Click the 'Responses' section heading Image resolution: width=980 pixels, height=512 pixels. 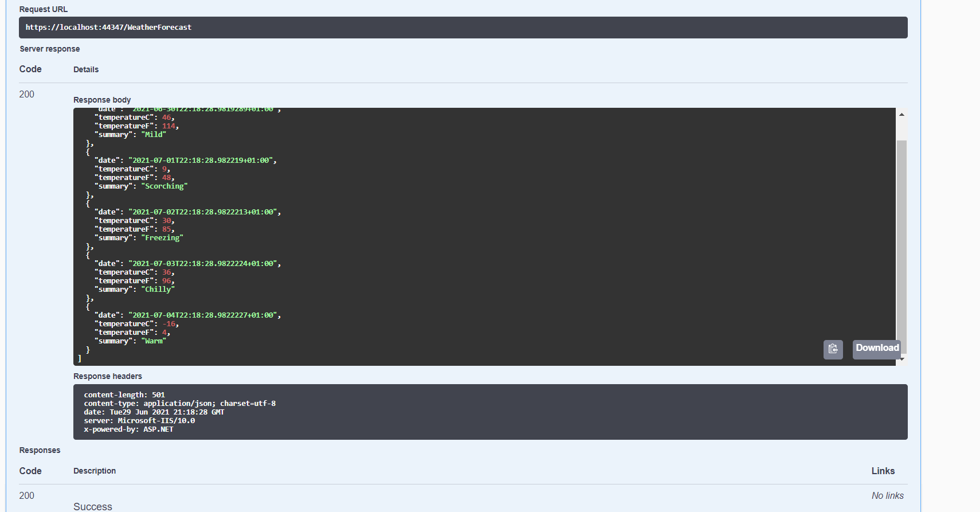tap(40, 450)
